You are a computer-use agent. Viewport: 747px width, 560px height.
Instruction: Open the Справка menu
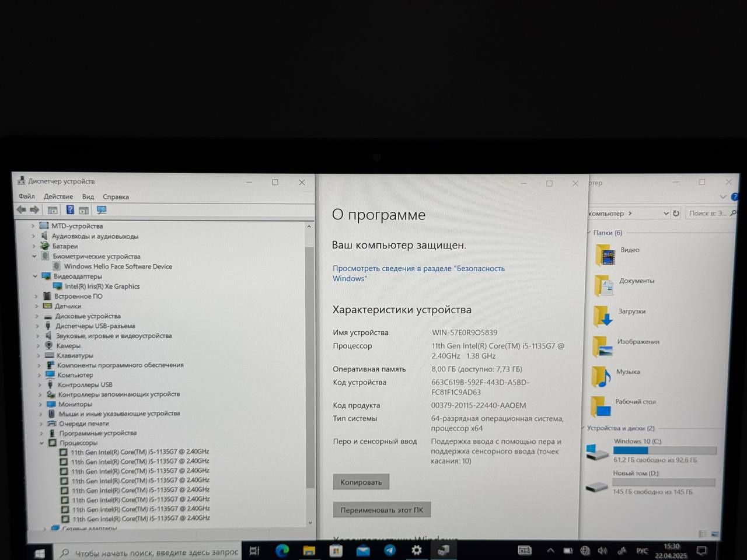tap(116, 197)
